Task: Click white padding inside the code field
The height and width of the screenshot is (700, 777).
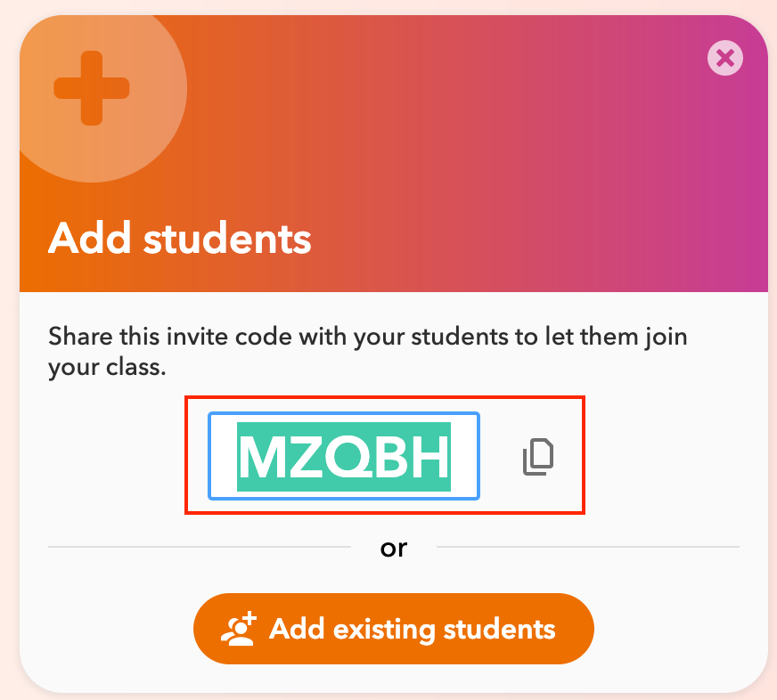Action: point(466,456)
